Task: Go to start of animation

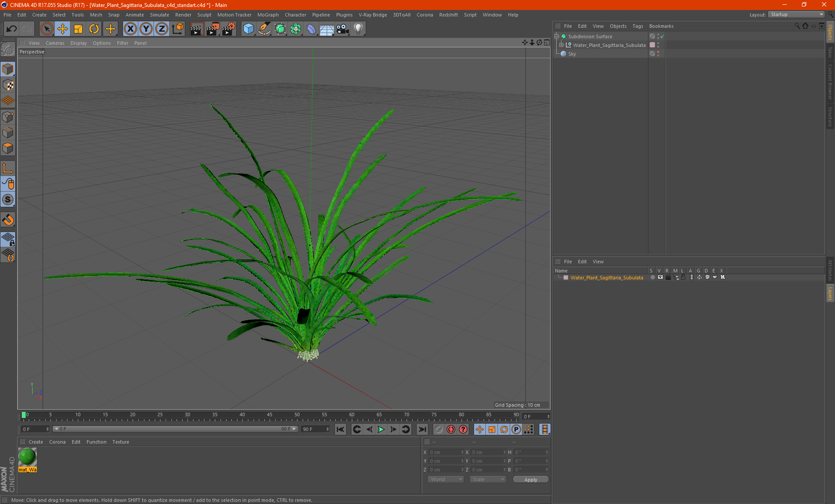Action: click(x=341, y=429)
